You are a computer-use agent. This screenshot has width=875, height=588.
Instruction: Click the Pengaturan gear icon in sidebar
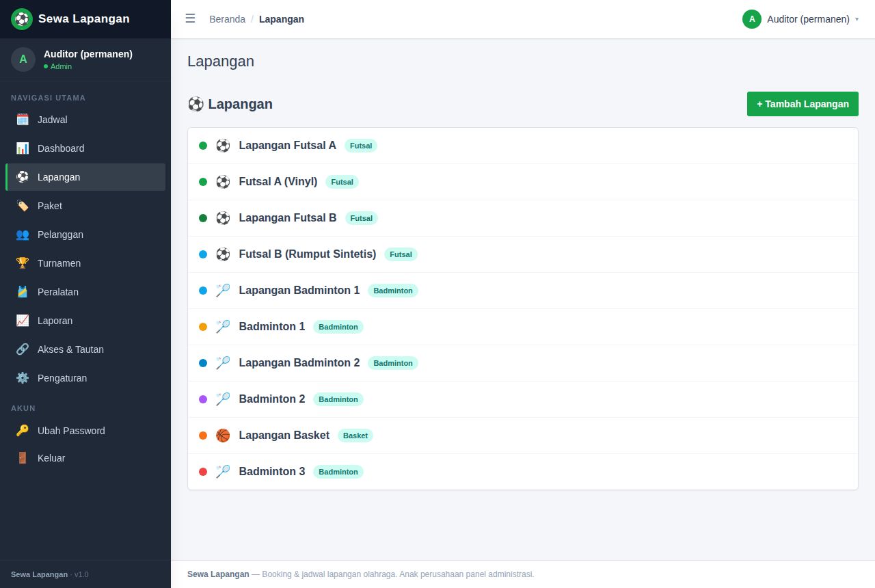pyautogui.click(x=23, y=378)
